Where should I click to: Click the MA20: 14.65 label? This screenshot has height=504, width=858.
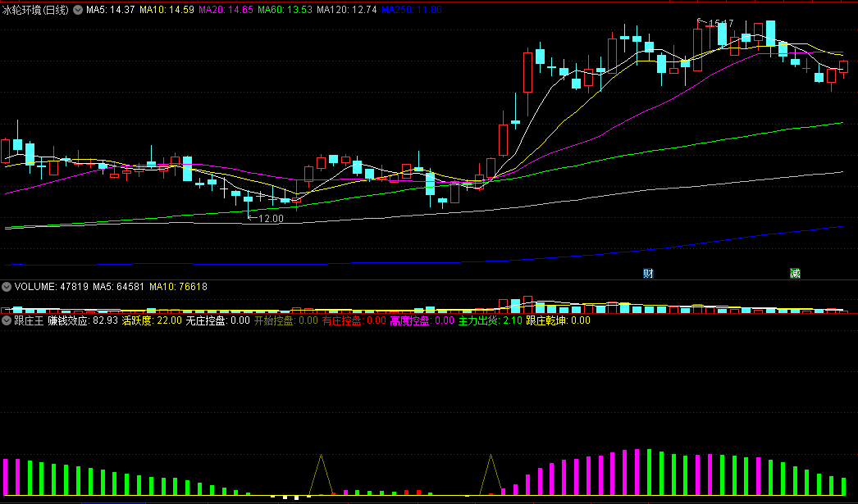[x=226, y=10]
